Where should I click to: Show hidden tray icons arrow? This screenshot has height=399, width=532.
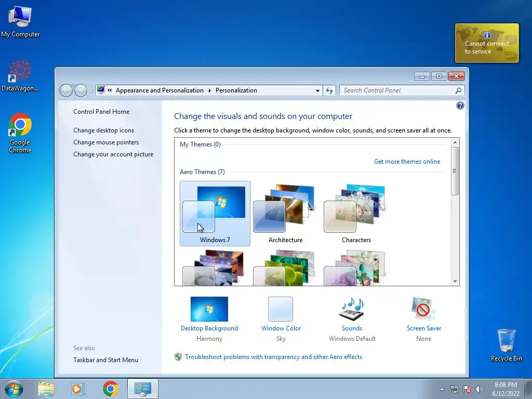tap(442, 389)
